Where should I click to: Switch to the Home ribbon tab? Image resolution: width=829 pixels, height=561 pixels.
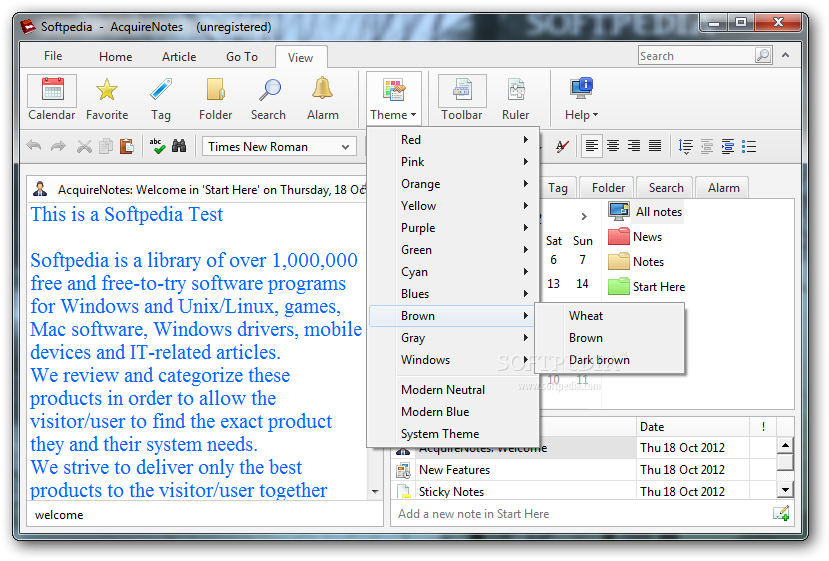coord(115,57)
